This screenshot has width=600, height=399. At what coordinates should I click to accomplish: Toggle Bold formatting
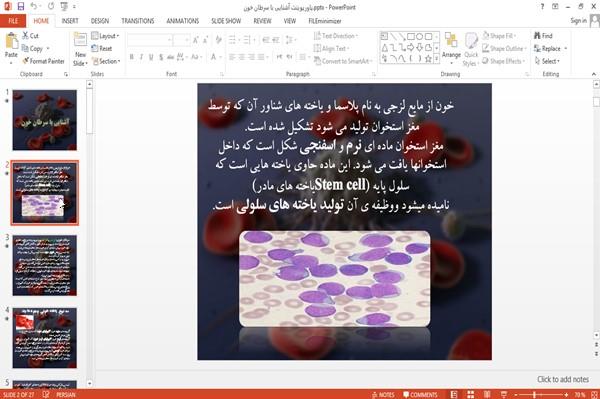[x=131, y=57]
